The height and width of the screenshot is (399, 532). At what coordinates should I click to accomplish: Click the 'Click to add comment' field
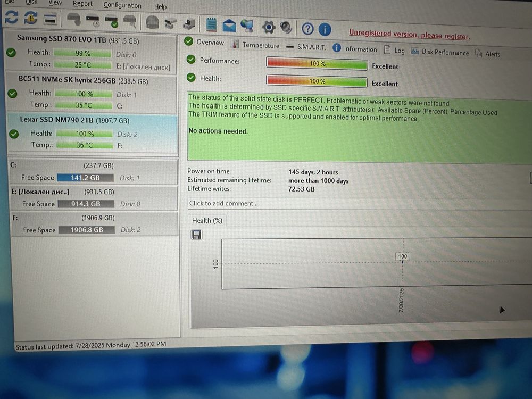(x=360, y=204)
